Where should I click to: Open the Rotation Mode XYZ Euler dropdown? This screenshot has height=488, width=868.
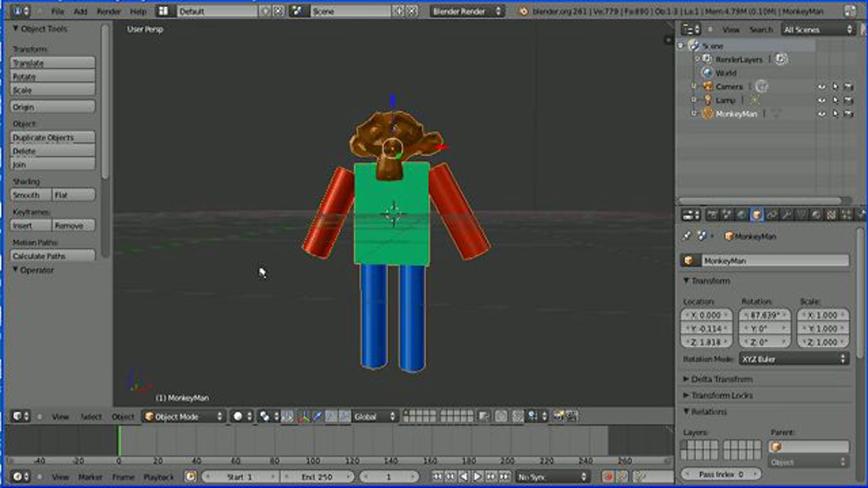click(793, 359)
